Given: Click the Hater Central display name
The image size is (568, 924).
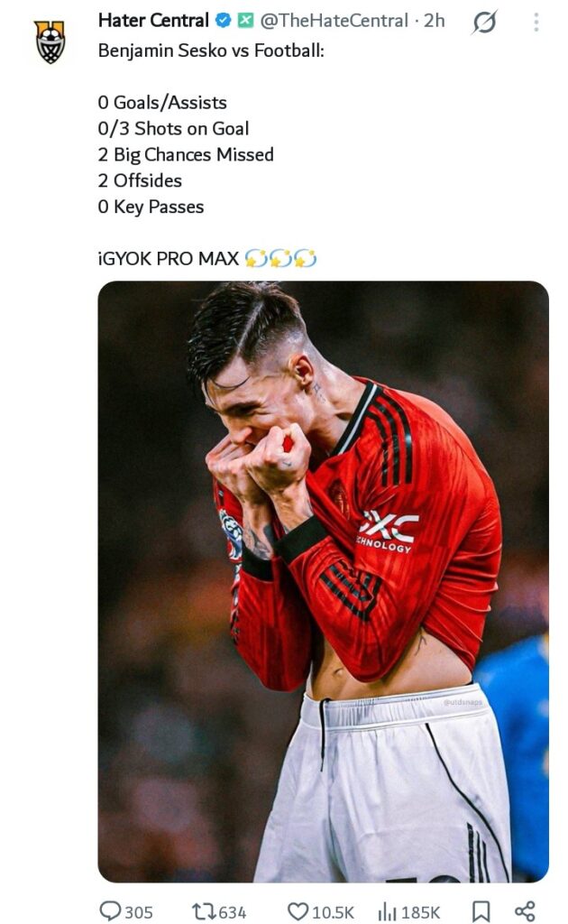Looking at the screenshot, I should tap(153, 21).
